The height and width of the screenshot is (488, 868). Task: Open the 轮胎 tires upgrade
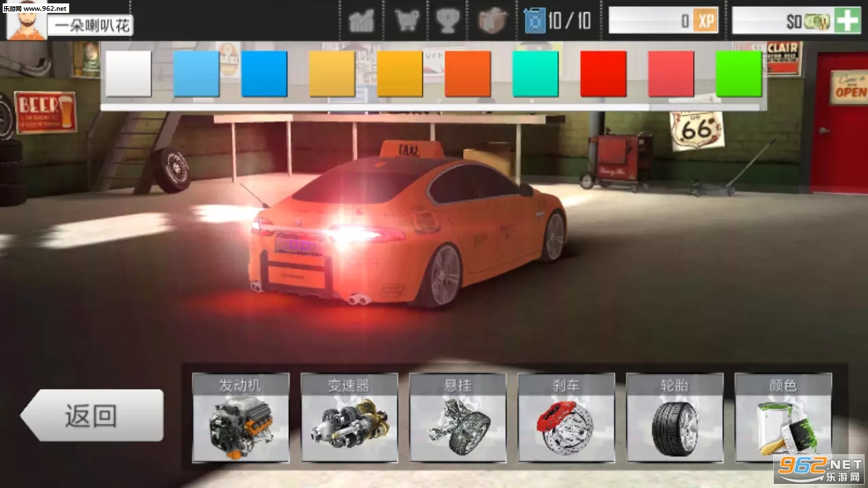click(x=675, y=418)
